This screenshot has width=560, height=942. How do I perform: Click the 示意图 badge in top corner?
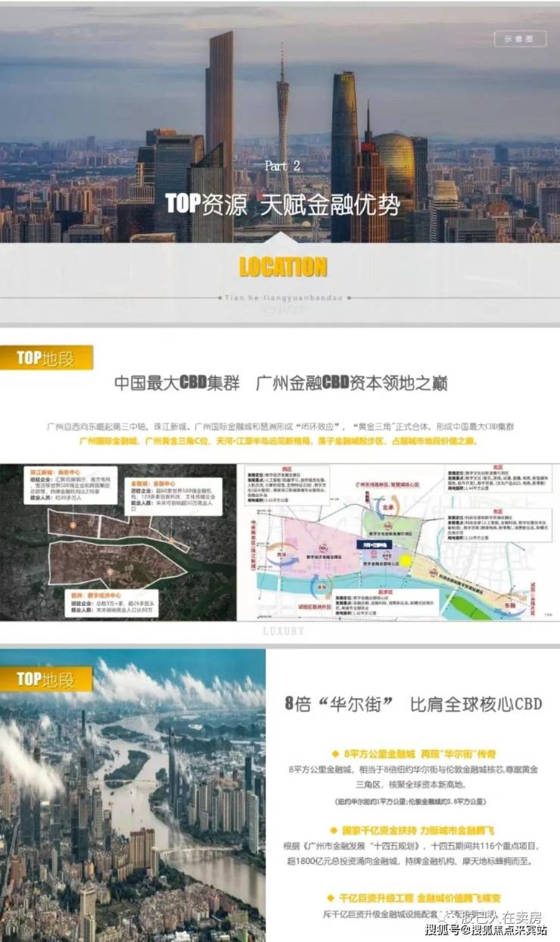click(x=520, y=38)
